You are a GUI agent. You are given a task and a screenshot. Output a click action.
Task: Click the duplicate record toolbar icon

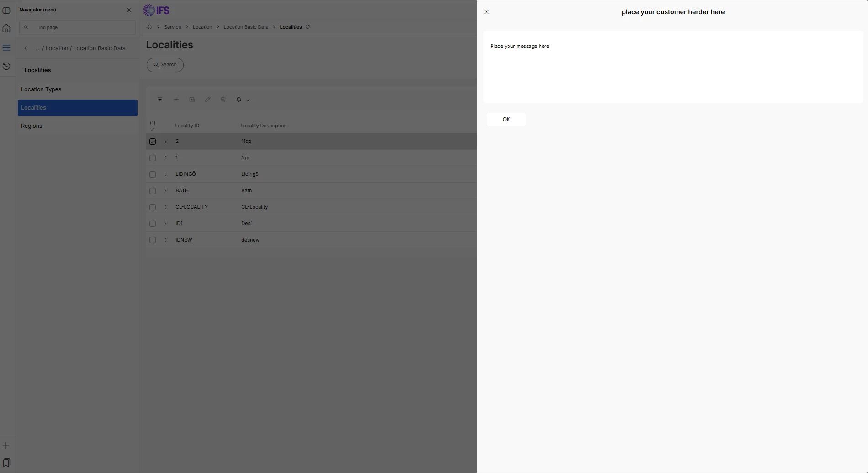(192, 100)
